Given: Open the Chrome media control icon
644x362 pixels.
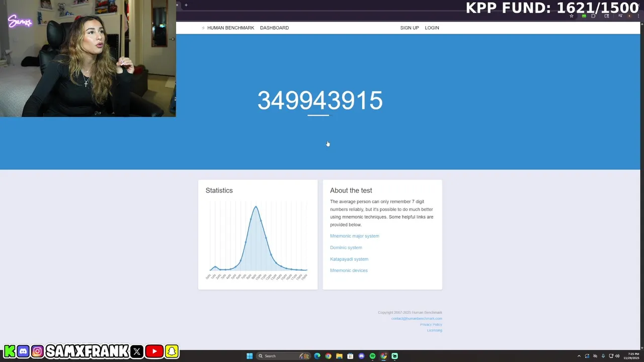Looking at the screenshot, I should [x=620, y=16].
